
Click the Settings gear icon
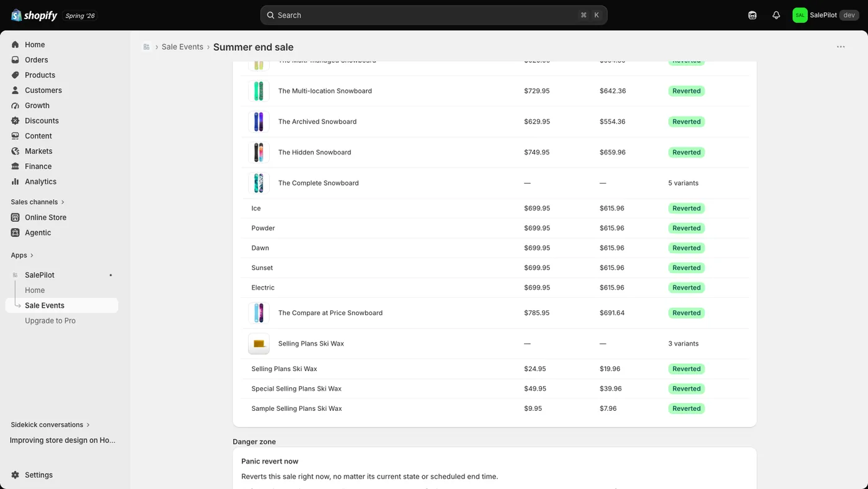point(15,475)
